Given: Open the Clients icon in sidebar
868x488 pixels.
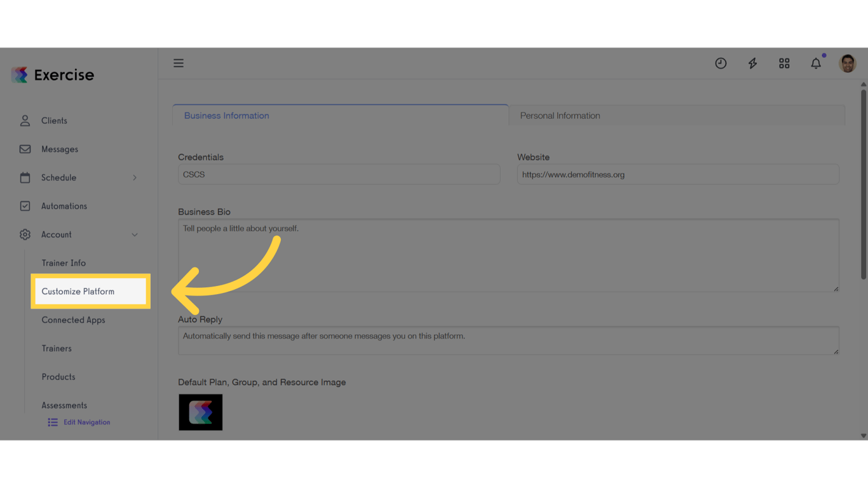Looking at the screenshot, I should (x=25, y=120).
